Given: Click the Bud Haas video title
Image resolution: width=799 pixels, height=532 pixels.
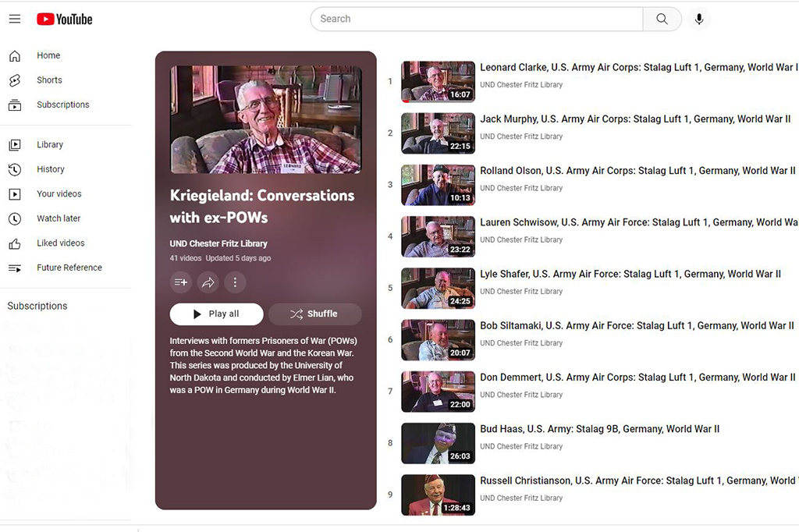Looking at the screenshot, I should click(600, 429).
